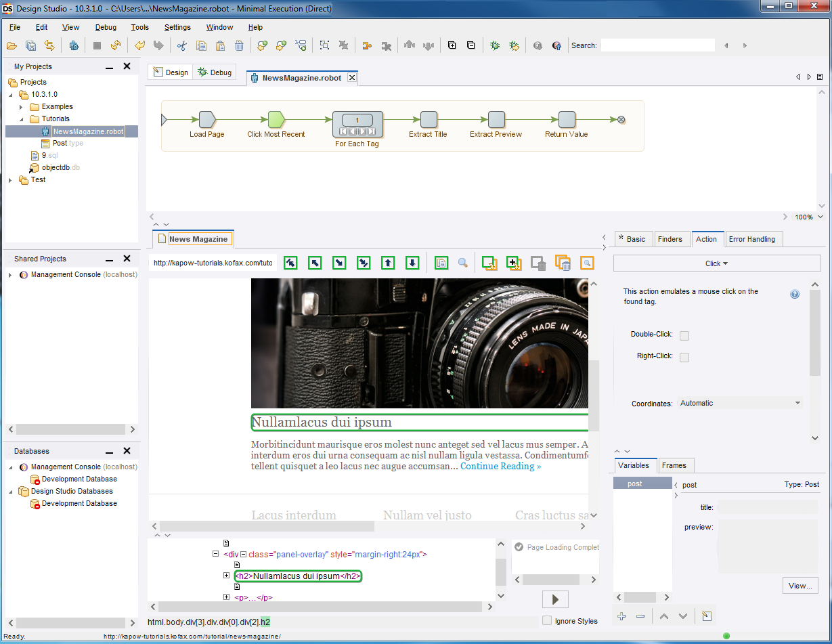The height and width of the screenshot is (644, 832).
Task: Click the down arrow icon in browser toolbar
Action: (x=412, y=263)
